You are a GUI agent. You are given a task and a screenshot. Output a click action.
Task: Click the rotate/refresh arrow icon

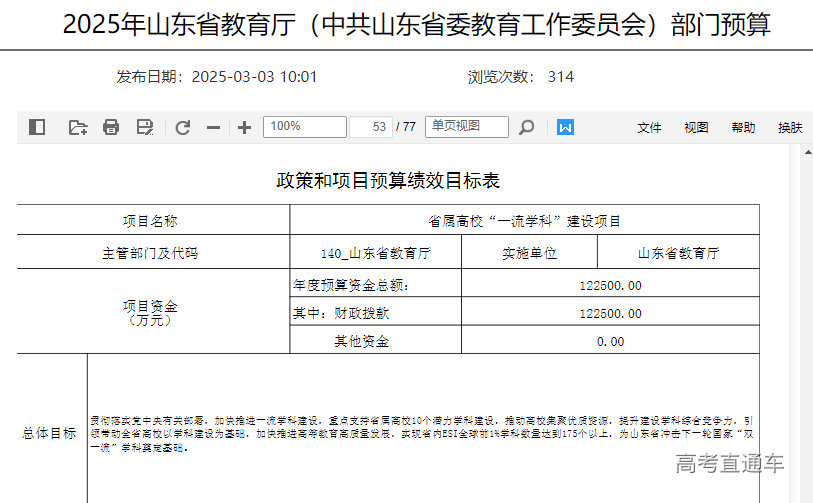(182, 127)
